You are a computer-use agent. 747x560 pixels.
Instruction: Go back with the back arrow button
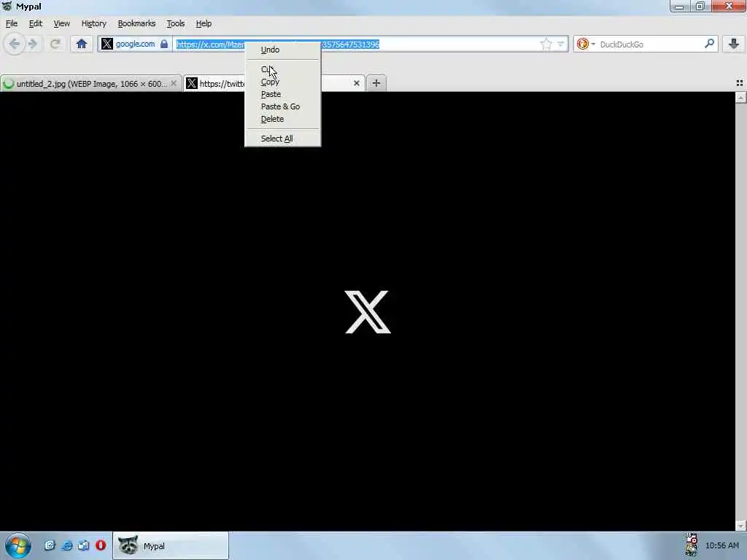click(x=15, y=44)
